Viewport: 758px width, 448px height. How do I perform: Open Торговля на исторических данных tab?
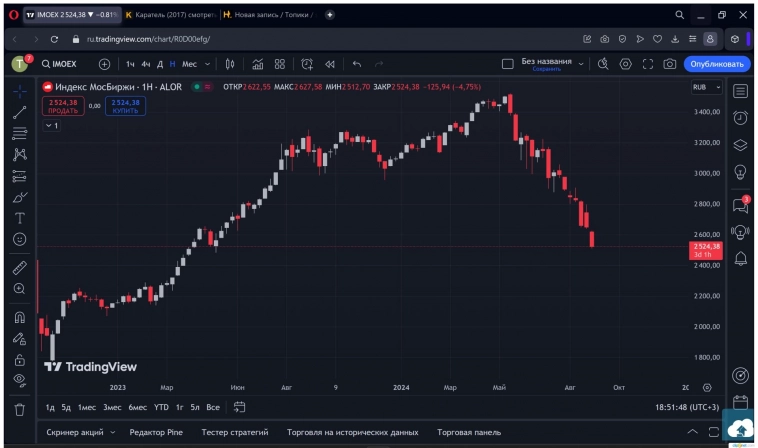[x=352, y=432]
